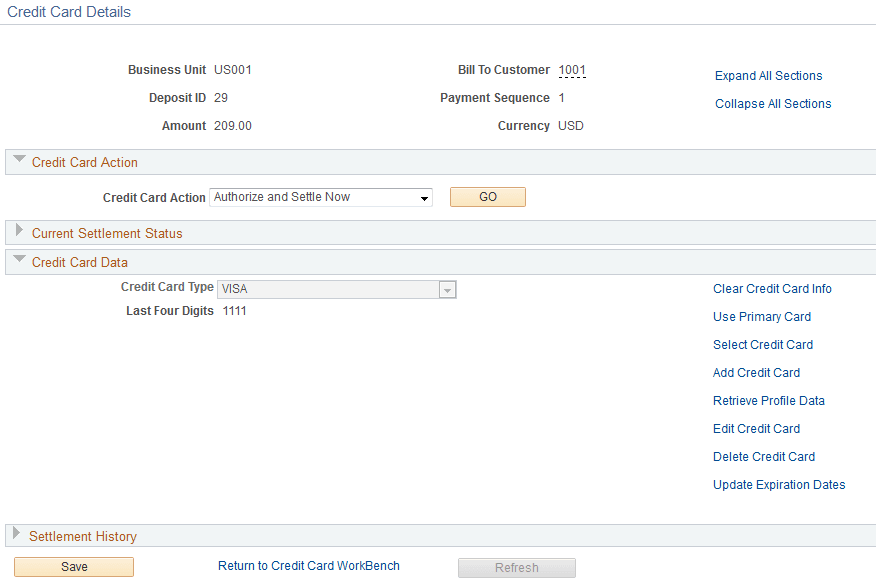This screenshot has height=582, width=876.
Task: Expand the Settlement History section
Action: tap(17, 536)
